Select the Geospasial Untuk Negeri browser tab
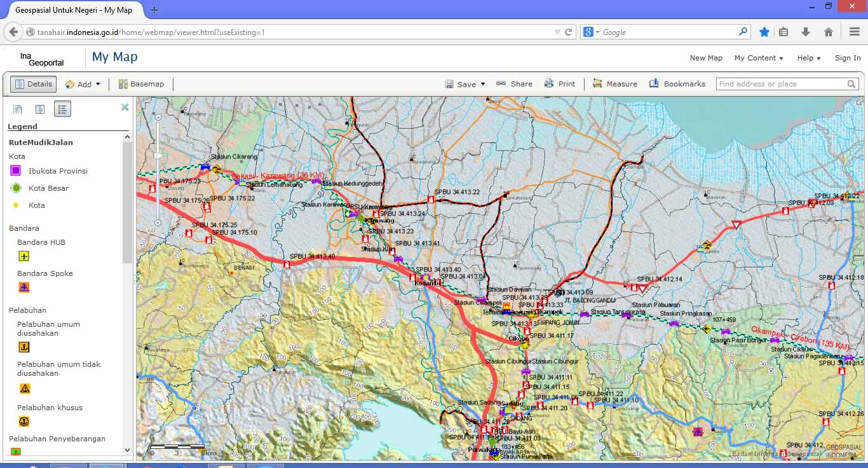The height and width of the screenshot is (468, 868). (73, 10)
